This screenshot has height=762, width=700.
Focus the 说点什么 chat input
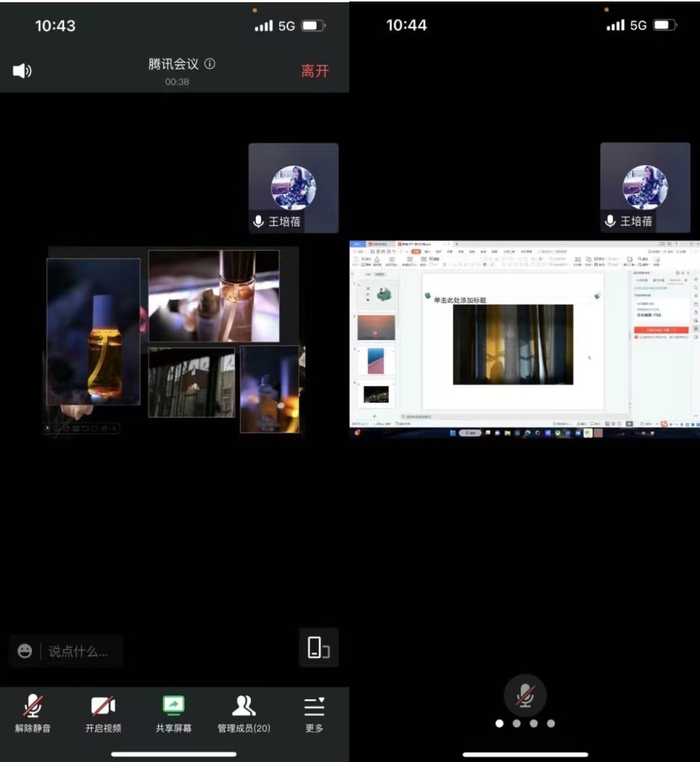click(78, 651)
